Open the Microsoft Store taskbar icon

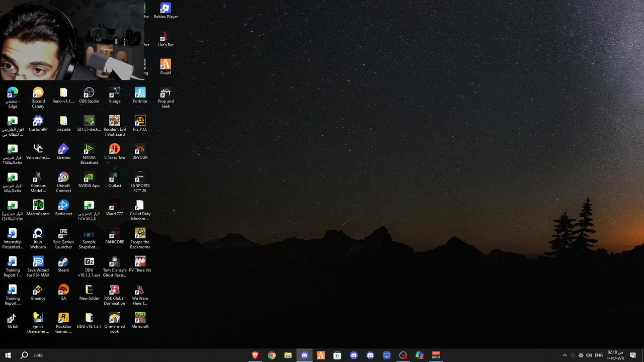337,355
